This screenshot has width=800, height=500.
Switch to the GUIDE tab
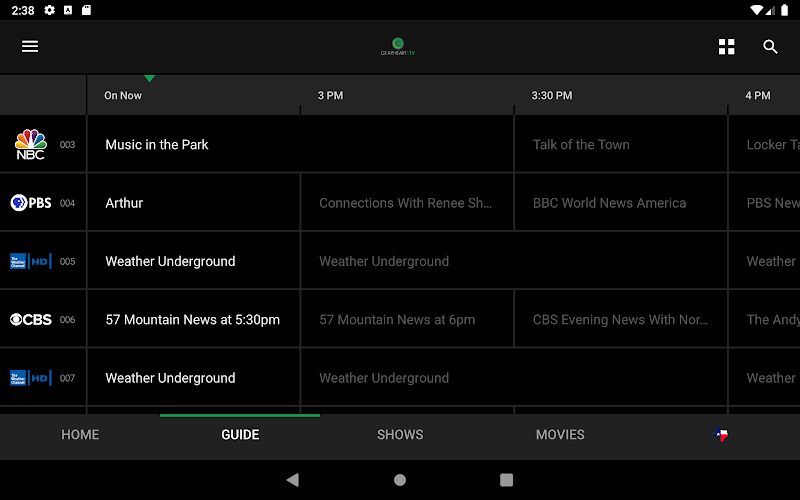pos(240,435)
